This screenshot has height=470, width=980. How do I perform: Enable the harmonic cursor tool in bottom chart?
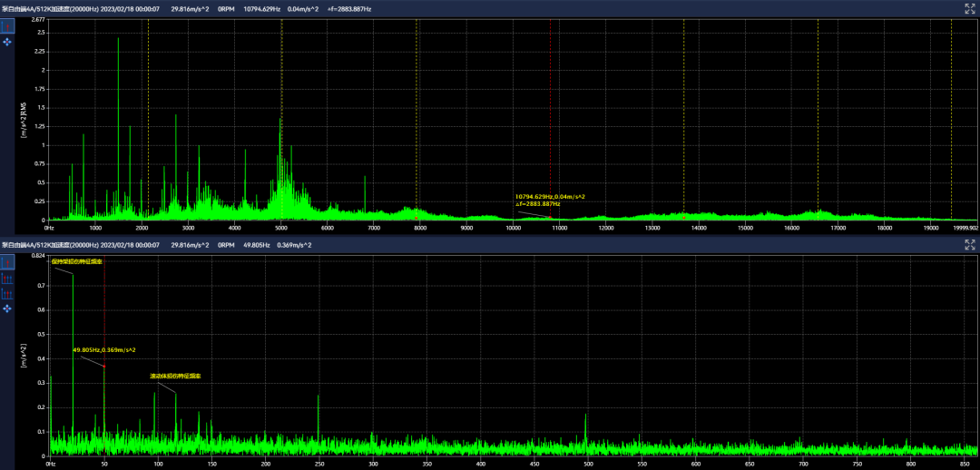[x=7, y=279]
